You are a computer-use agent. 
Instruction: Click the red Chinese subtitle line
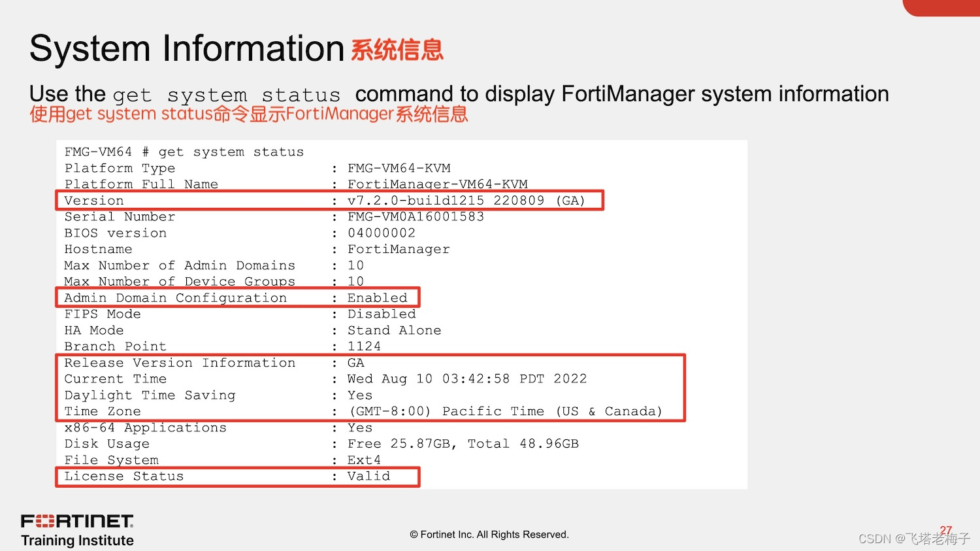coord(249,114)
